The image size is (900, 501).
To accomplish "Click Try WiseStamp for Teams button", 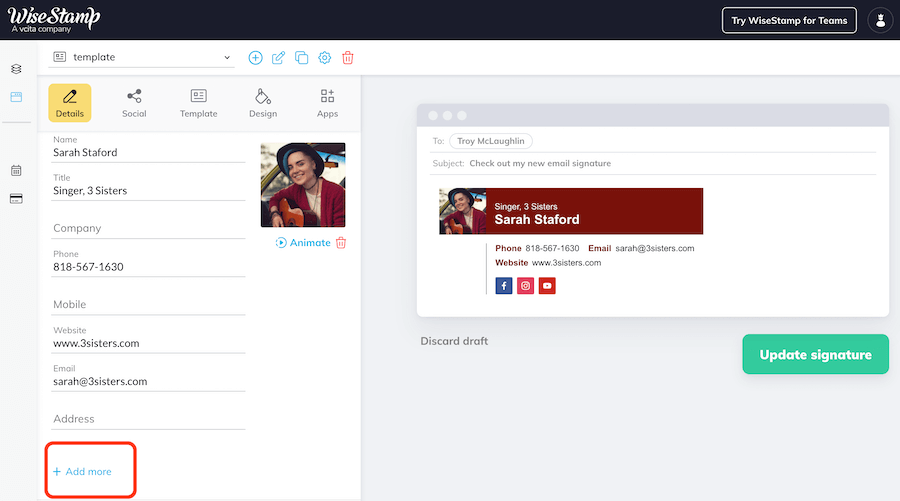I will (789, 21).
